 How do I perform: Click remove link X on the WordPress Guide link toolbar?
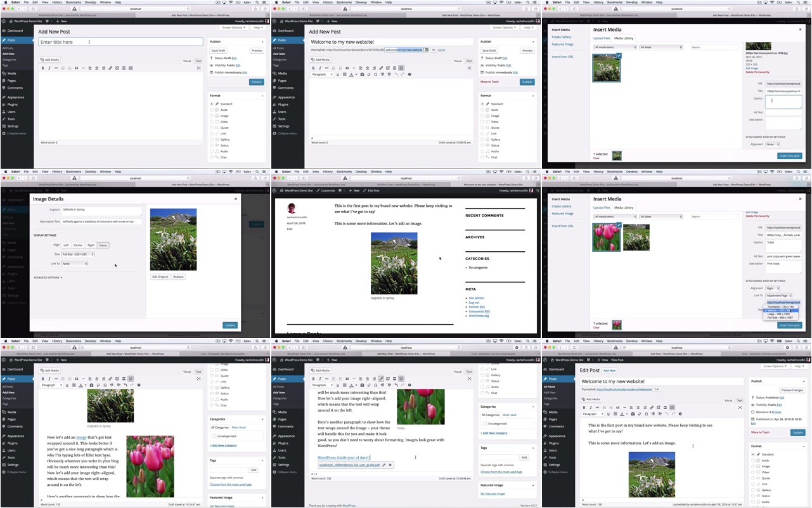coord(390,465)
